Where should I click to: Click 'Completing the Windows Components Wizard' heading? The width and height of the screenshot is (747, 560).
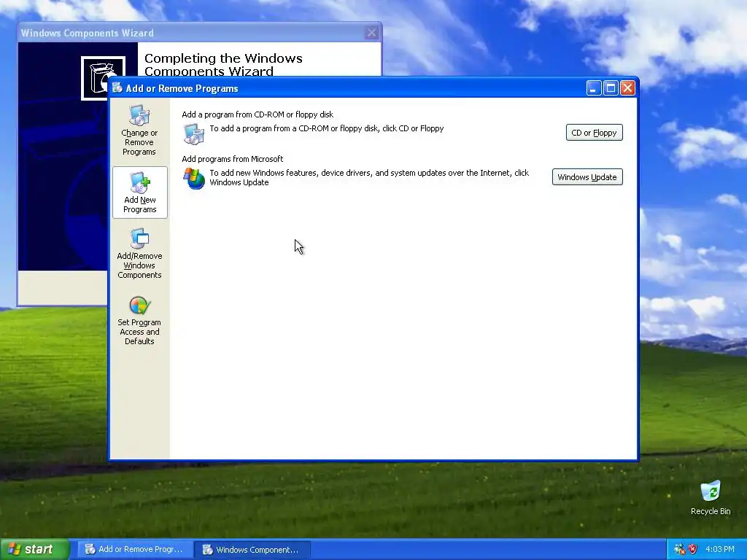[223, 65]
